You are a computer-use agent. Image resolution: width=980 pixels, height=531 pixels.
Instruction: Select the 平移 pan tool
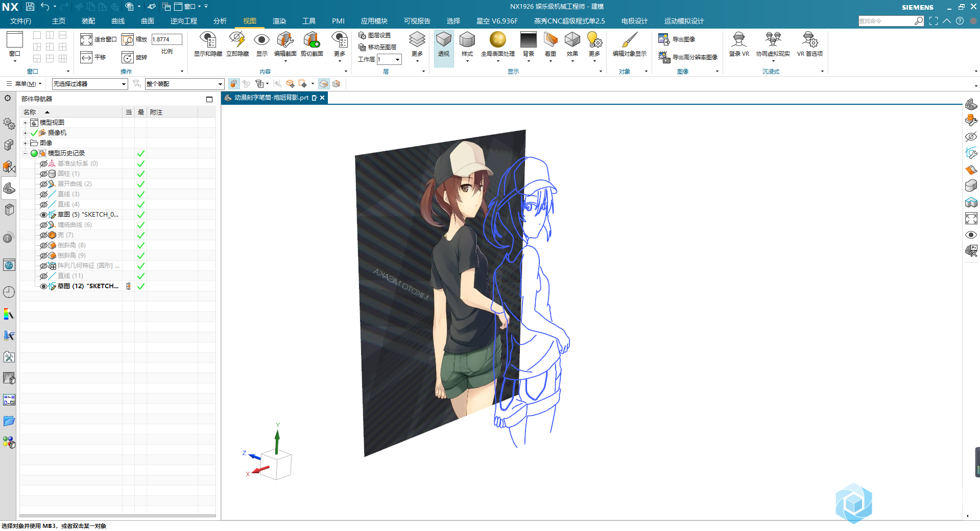coord(93,57)
